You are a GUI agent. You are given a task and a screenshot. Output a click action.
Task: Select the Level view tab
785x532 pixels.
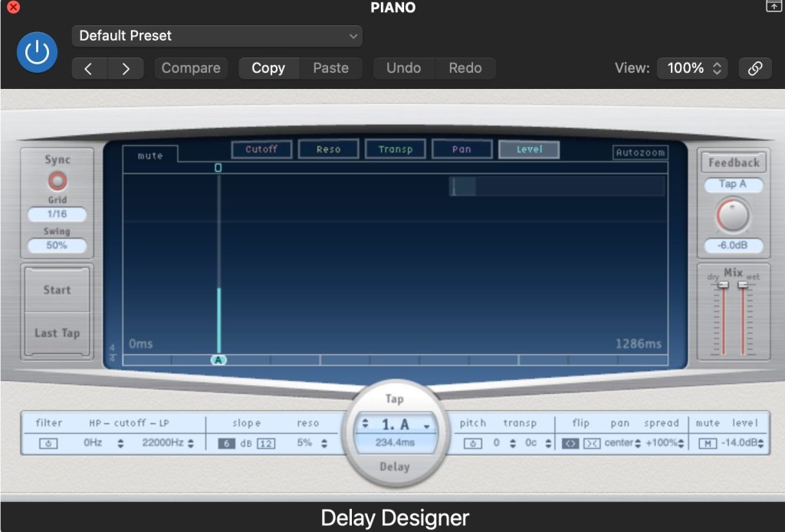529,149
